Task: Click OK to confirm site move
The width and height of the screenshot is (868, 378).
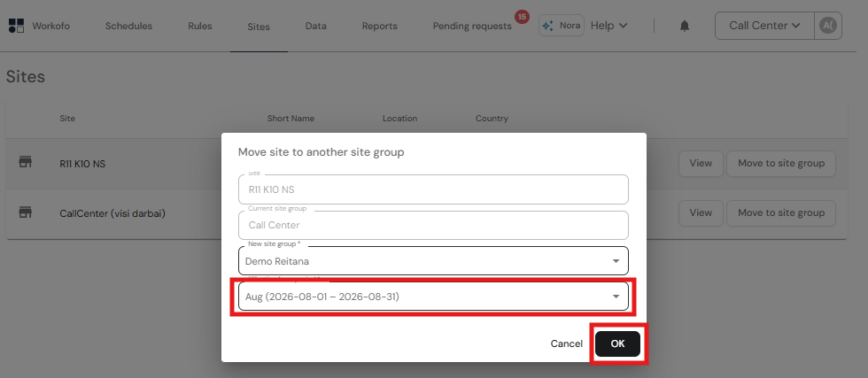Action: coord(618,343)
